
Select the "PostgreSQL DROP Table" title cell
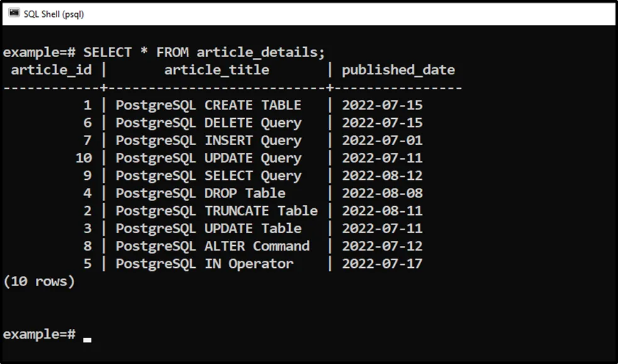point(200,193)
